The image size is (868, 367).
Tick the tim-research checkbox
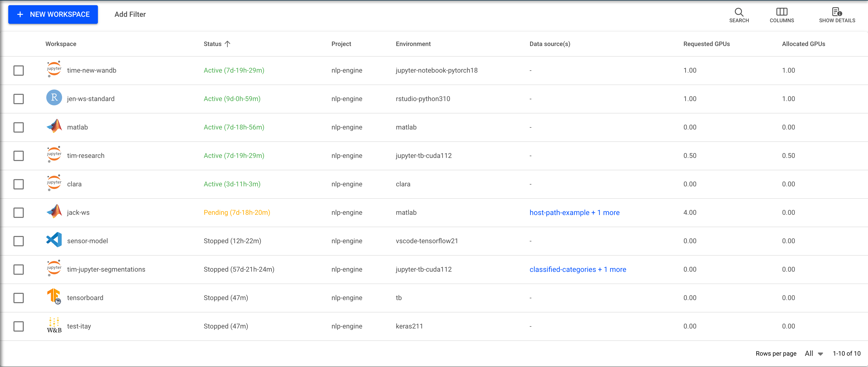(x=19, y=156)
